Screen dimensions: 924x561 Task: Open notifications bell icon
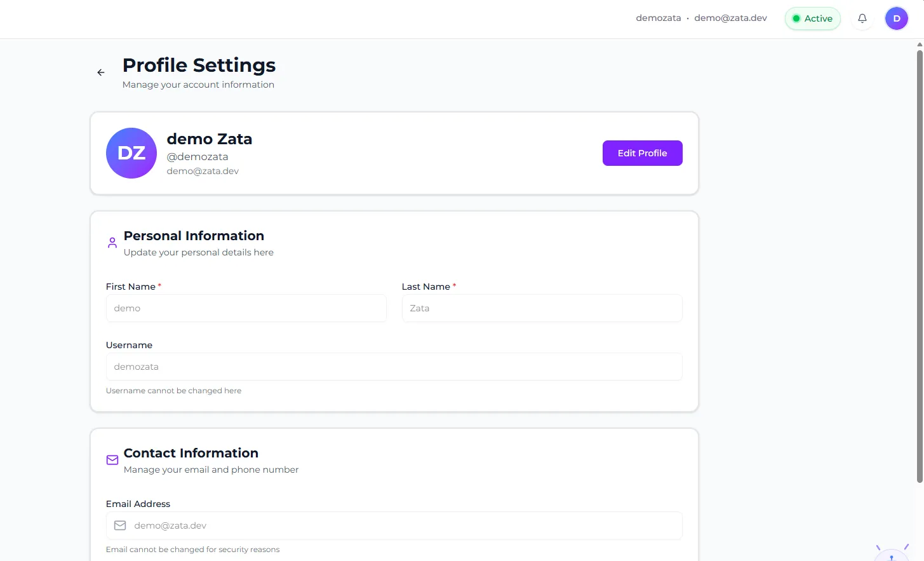[x=862, y=18]
